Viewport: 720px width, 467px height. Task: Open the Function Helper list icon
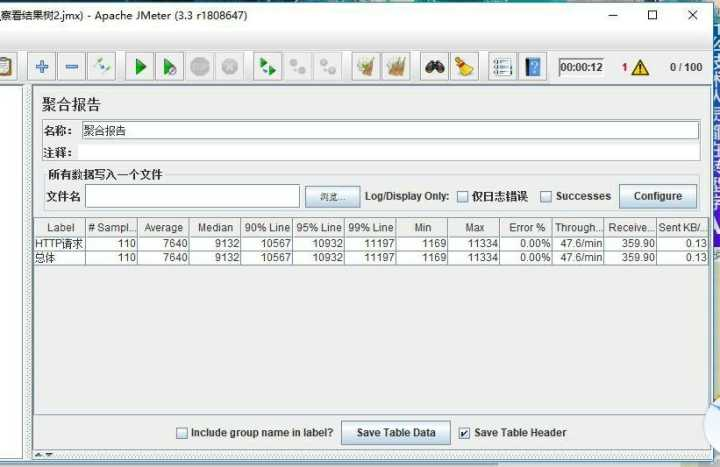(502, 67)
